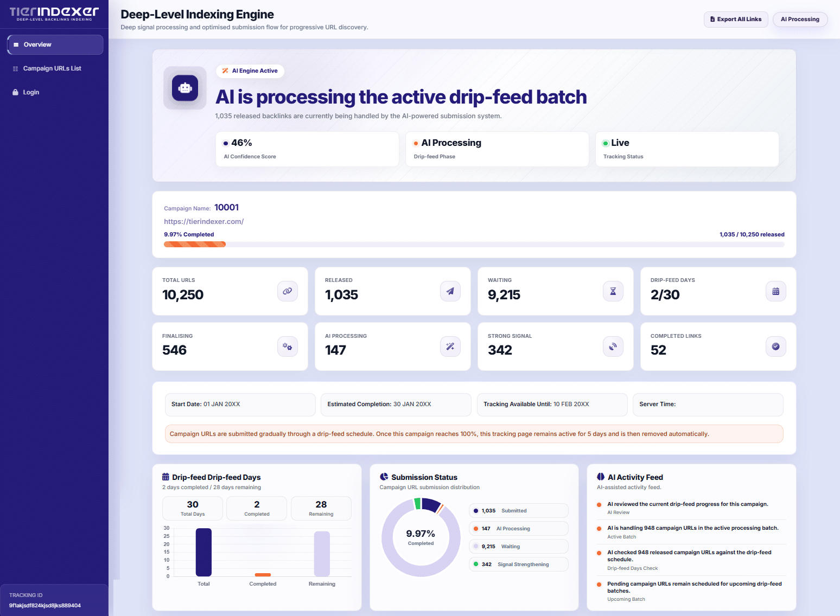
Task: Click the 2 Completed days box
Action: click(257, 509)
